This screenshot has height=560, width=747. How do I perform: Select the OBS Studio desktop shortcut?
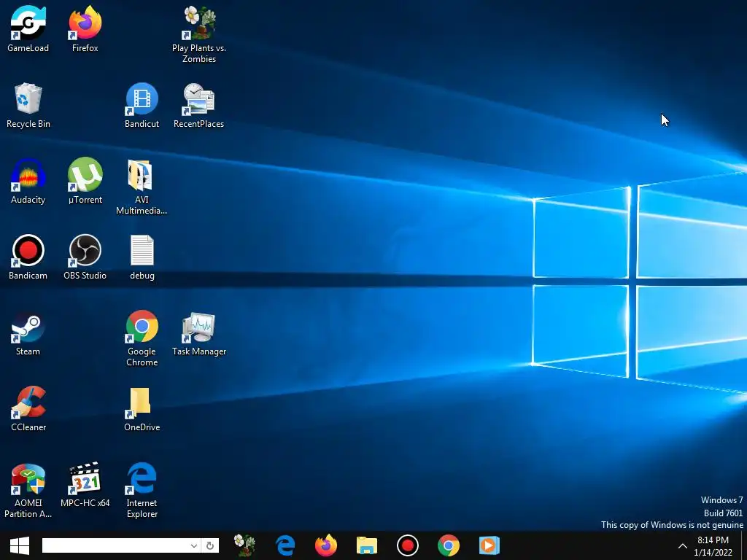tap(85, 257)
